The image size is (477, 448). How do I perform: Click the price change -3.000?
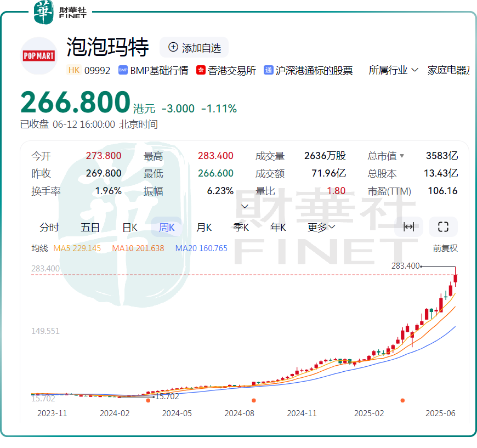click(178, 109)
